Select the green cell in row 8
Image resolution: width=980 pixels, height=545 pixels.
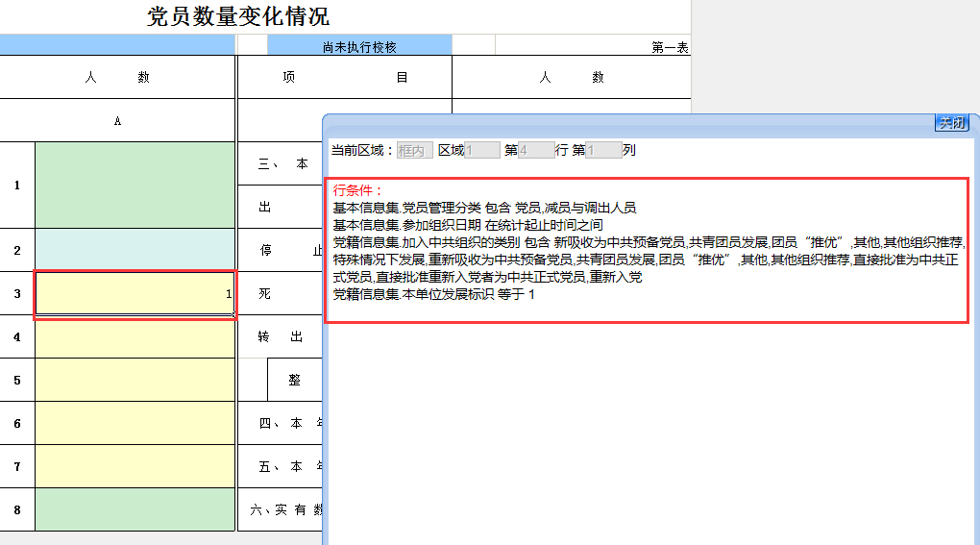pos(135,509)
